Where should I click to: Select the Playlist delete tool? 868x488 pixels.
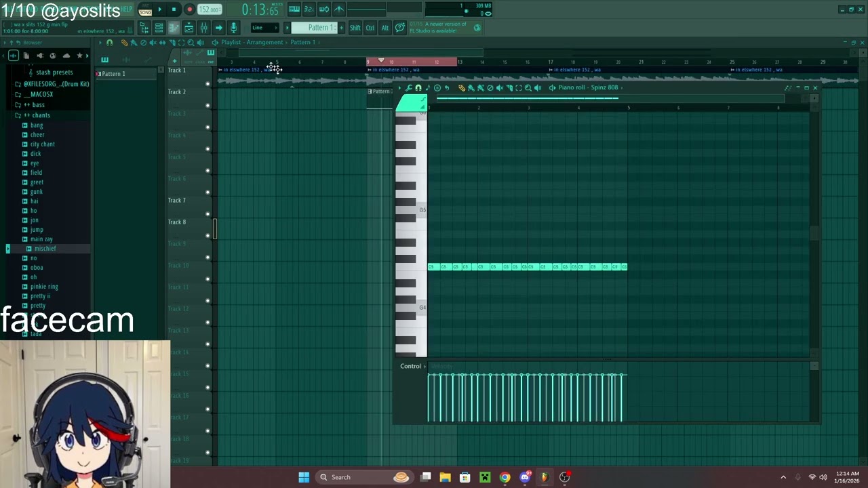coord(143,43)
